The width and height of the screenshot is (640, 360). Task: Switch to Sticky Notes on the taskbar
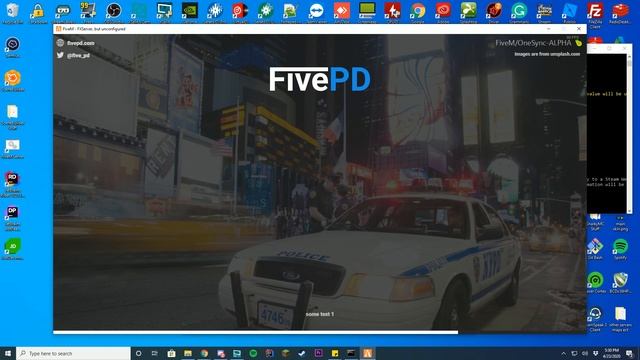point(335,353)
